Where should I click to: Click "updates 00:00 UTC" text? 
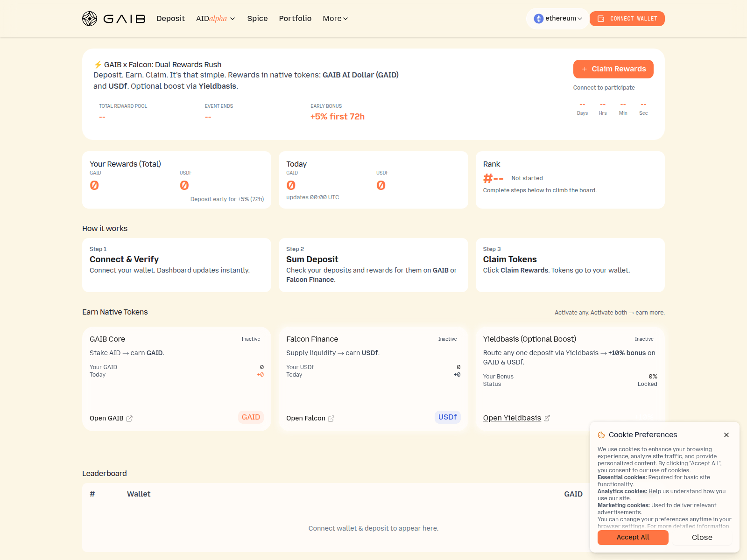point(313,197)
